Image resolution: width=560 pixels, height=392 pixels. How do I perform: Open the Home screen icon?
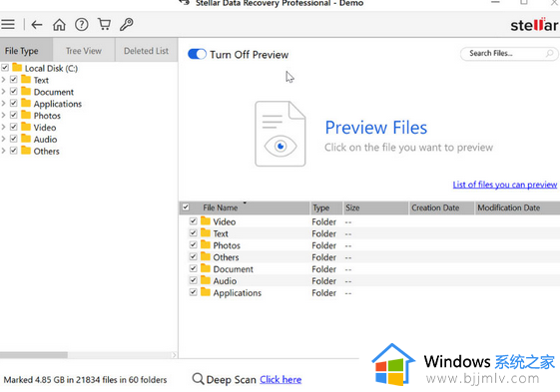coord(59,25)
